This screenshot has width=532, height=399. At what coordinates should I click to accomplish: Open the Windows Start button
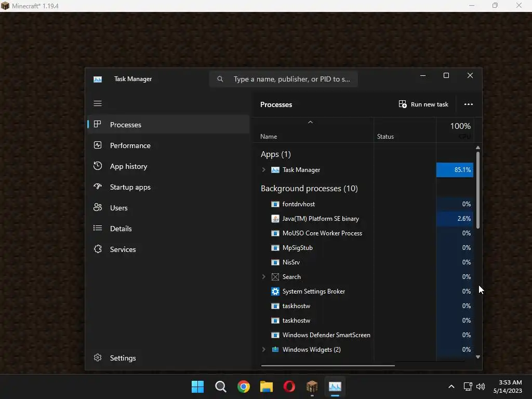(x=197, y=387)
